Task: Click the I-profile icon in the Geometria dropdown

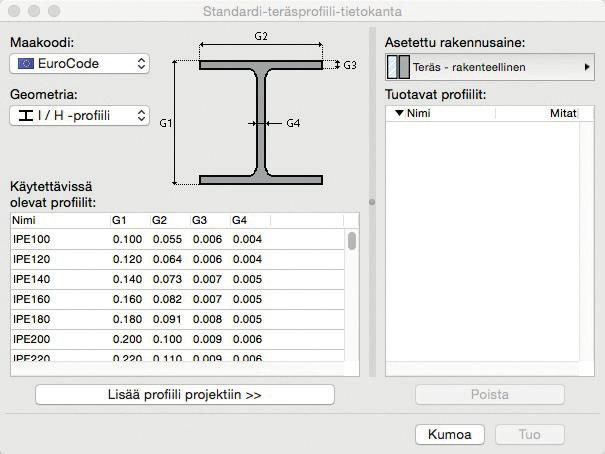Action: 26,116
